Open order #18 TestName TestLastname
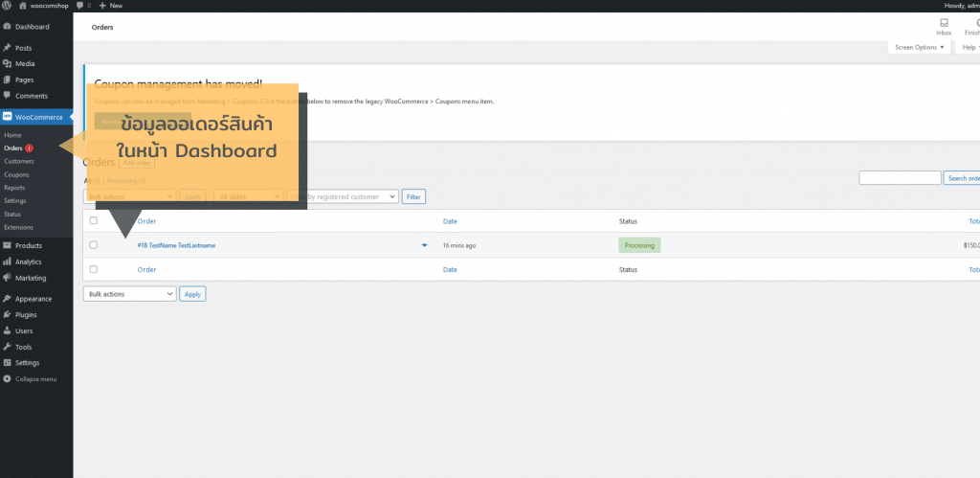 point(176,245)
